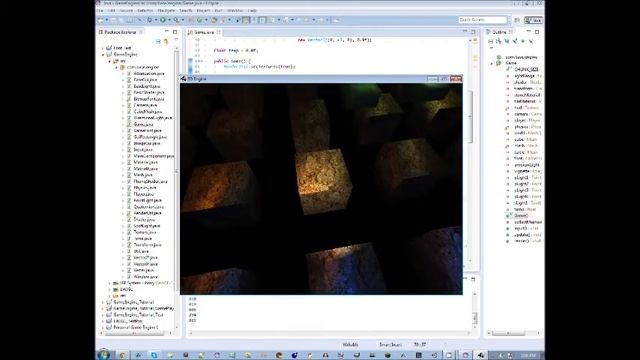Open the Source menu

pos(126,10)
